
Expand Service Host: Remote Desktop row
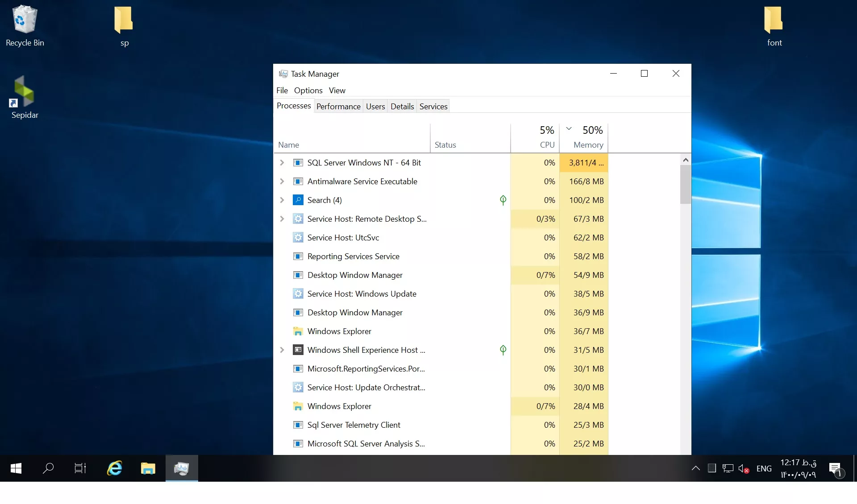282,219
